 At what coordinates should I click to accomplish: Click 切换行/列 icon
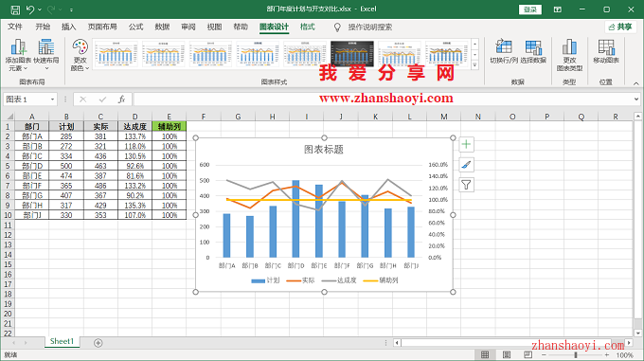504,52
